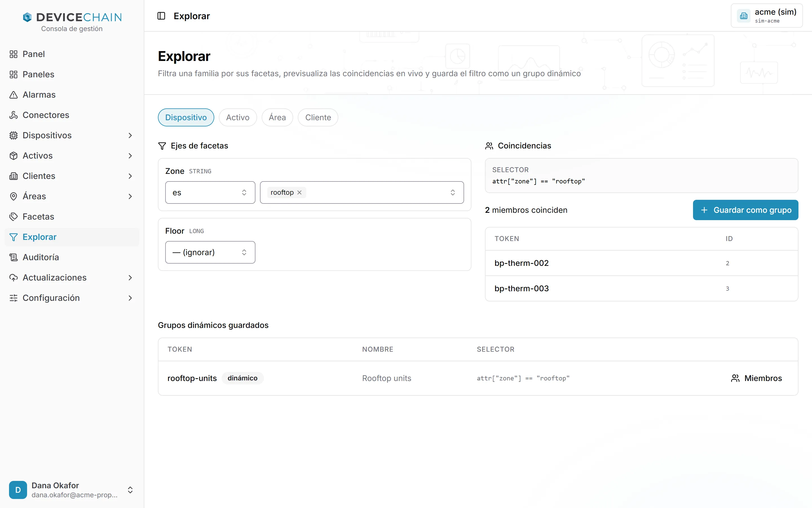Click the acme tenant building icon
Screen dimensions: 812x508
coord(744,16)
